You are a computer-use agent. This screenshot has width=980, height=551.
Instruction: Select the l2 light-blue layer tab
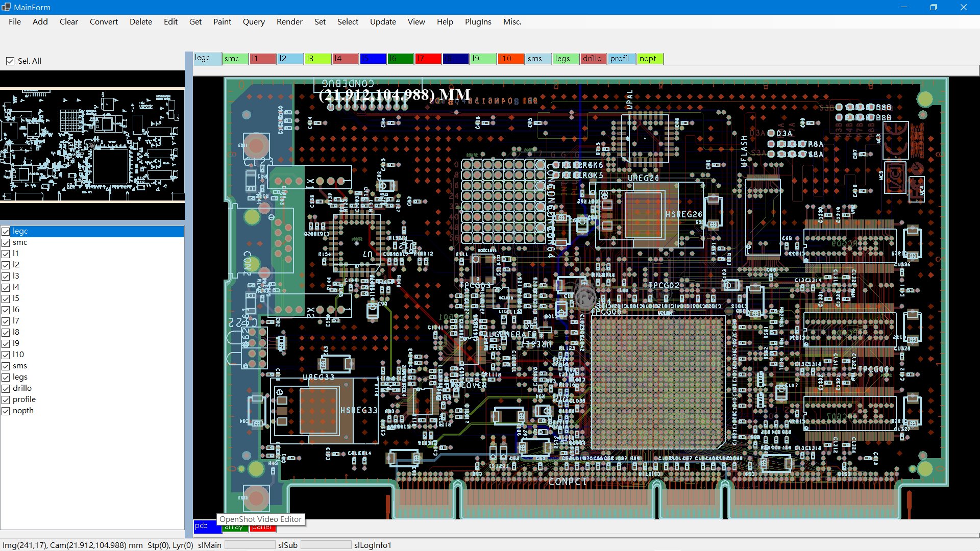(290, 59)
